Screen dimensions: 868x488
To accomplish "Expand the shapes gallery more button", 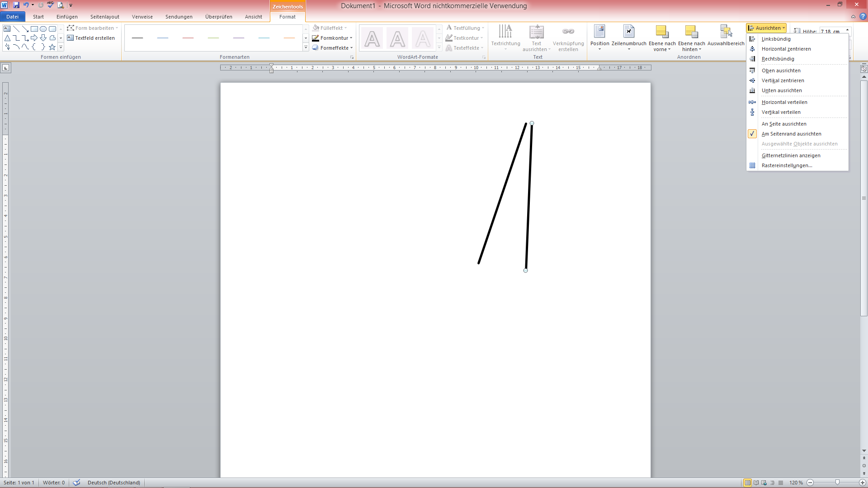I will pyautogui.click(x=61, y=47).
